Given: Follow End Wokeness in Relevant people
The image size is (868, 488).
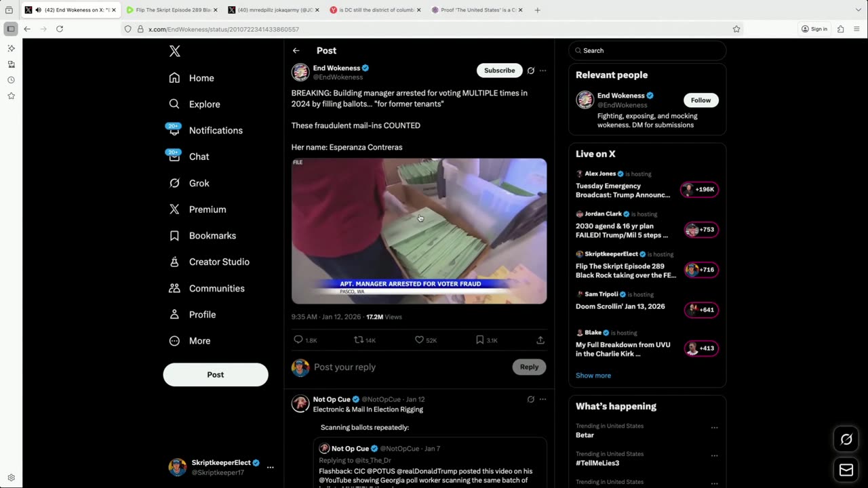Looking at the screenshot, I should point(701,100).
